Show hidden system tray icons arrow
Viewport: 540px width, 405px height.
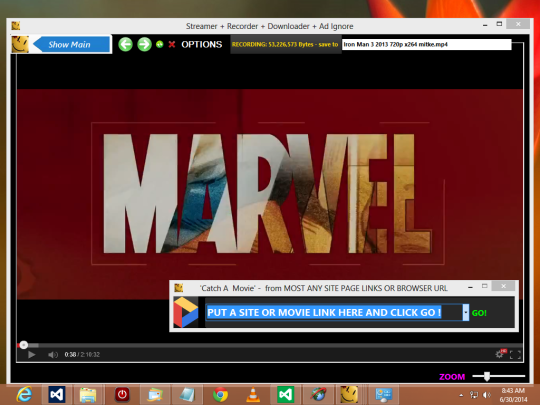pyautogui.click(x=461, y=395)
